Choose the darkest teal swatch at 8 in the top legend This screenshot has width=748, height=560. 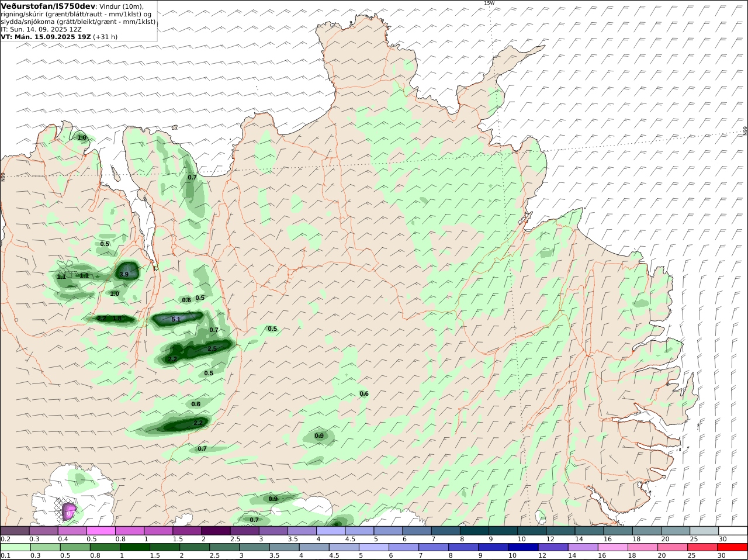pos(474,530)
